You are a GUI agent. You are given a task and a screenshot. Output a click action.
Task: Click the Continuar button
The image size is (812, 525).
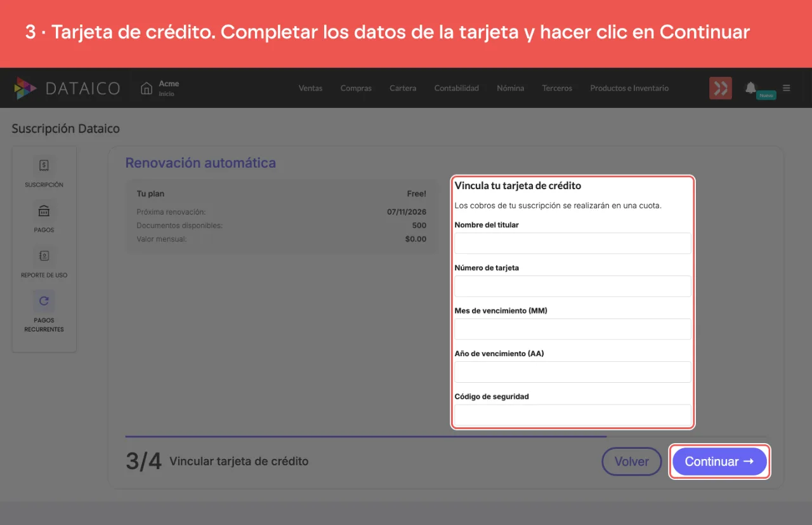(x=719, y=462)
